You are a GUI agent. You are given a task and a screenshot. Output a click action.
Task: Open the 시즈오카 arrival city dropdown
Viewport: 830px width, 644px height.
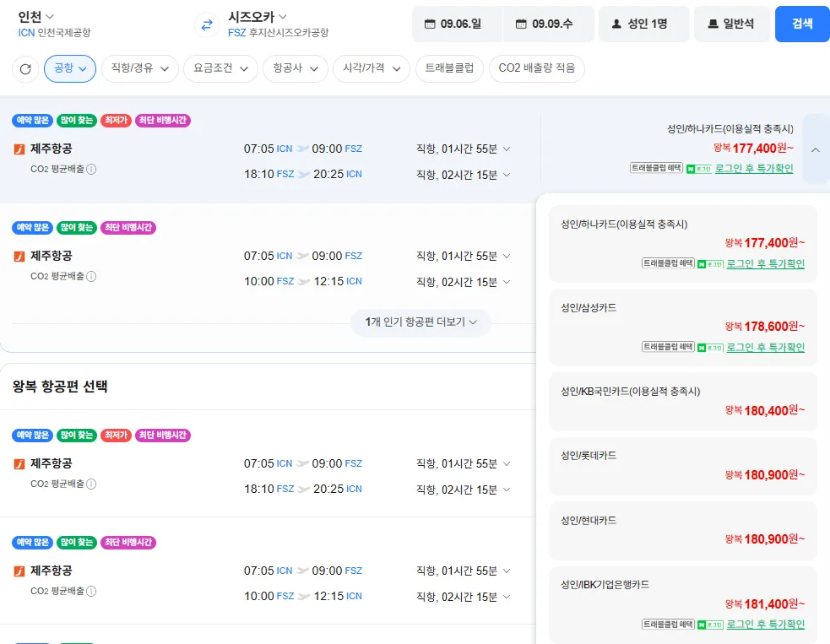coord(258,17)
